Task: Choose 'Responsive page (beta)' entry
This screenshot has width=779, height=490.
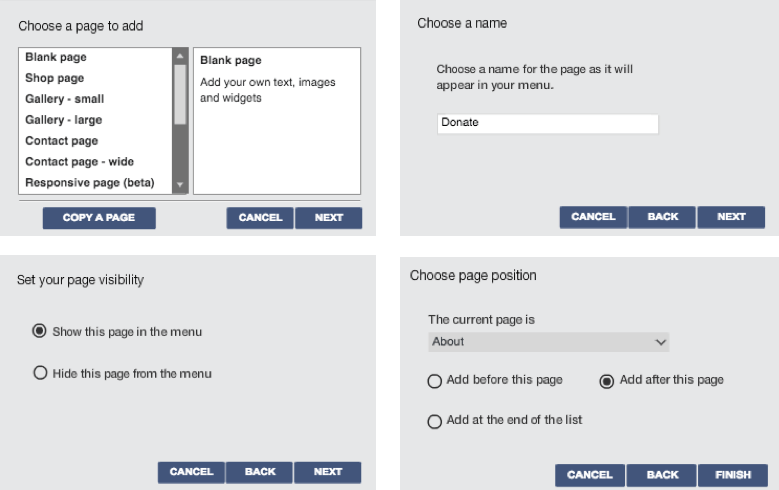Action: pyautogui.click(x=89, y=183)
